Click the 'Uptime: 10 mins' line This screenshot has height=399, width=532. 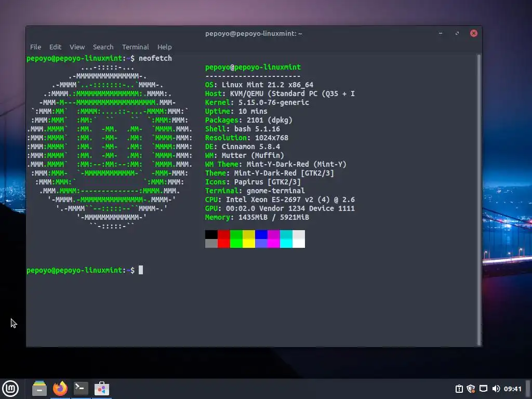pyautogui.click(x=236, y=111)
